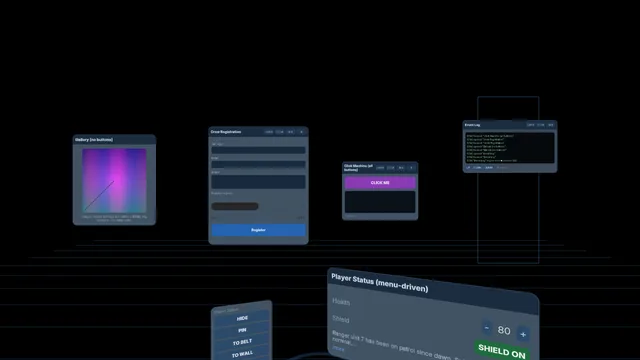Focus the top input field in Crew Registration
Screen dimensions: 640x360
click(258, 150)
